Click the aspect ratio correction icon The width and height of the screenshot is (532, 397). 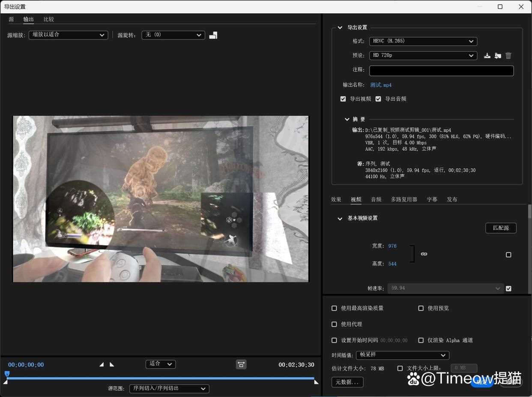coord(241,364)
